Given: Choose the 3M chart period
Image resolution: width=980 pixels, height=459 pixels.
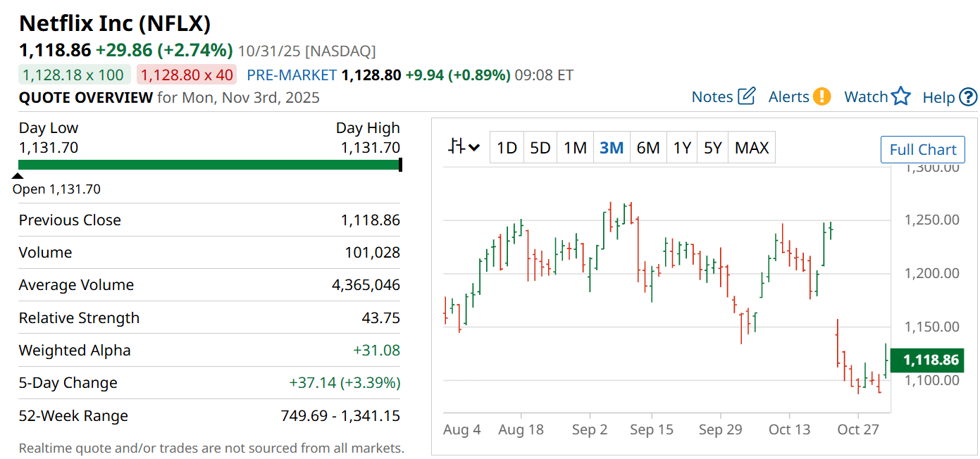Looking at the screenshot, I should [x=612, y=148].
